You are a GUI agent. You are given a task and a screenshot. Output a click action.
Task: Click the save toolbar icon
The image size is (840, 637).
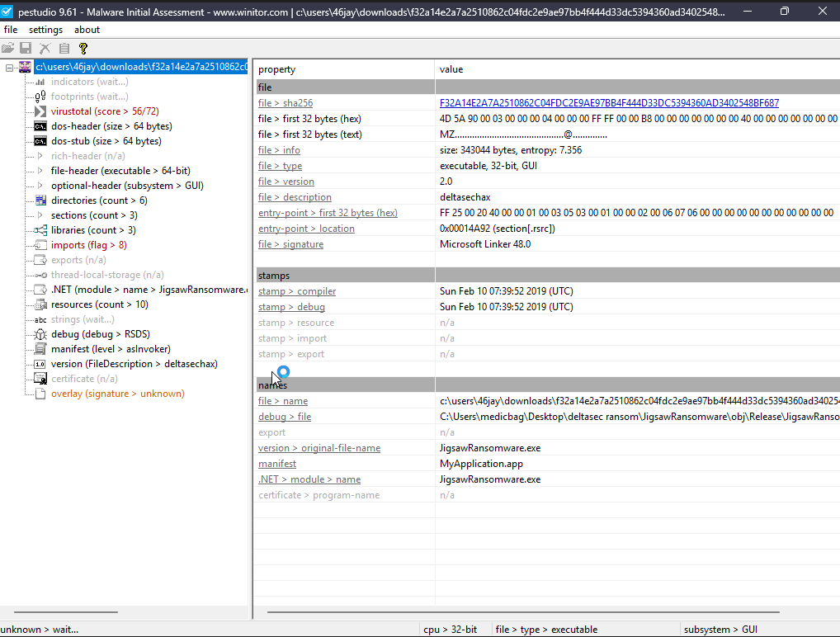(26, 48)
